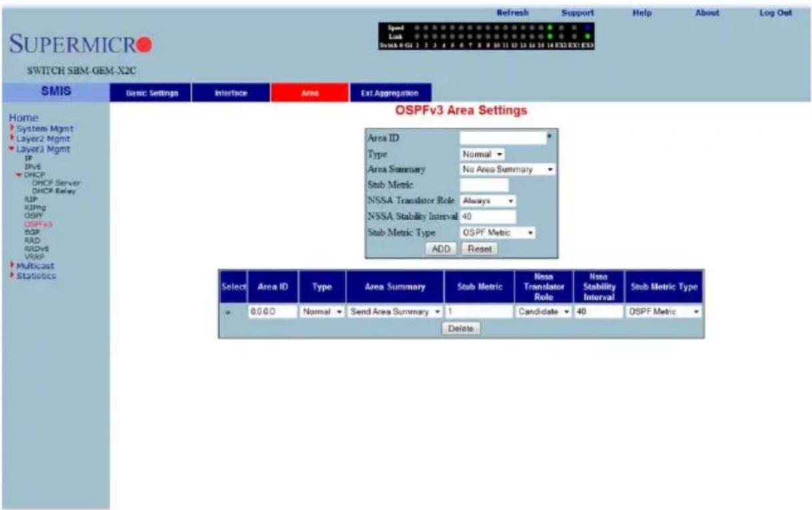812x510 pixels.
Task: Click the ADD button
Action: [443, 249]
